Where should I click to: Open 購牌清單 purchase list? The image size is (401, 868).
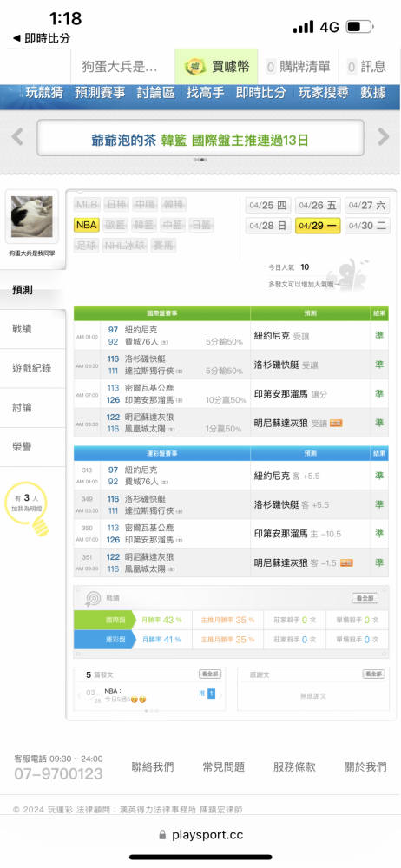(x=298, y=67)
